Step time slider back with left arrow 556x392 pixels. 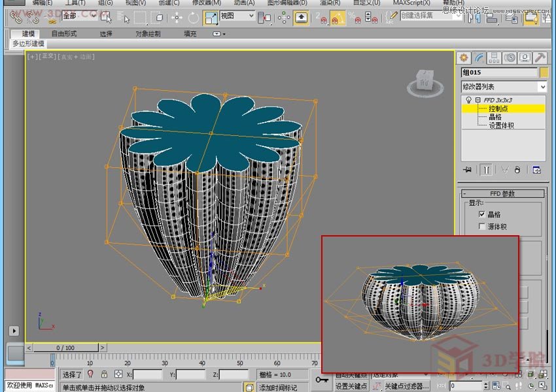(29, 348)
